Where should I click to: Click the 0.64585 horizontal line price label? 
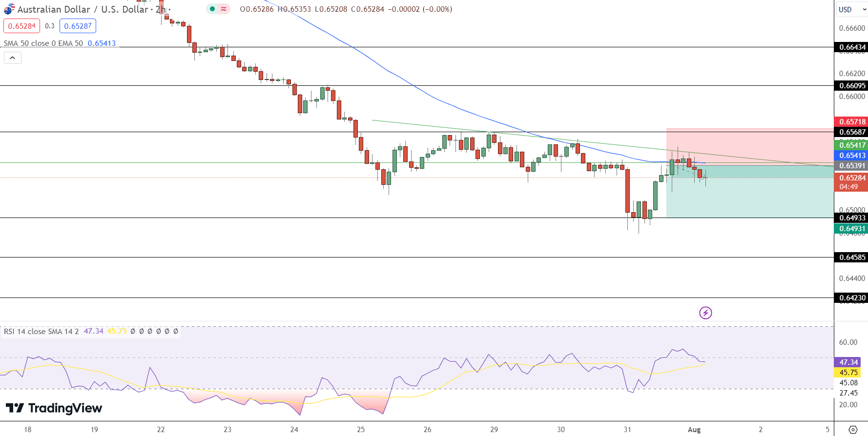(851, 258)
